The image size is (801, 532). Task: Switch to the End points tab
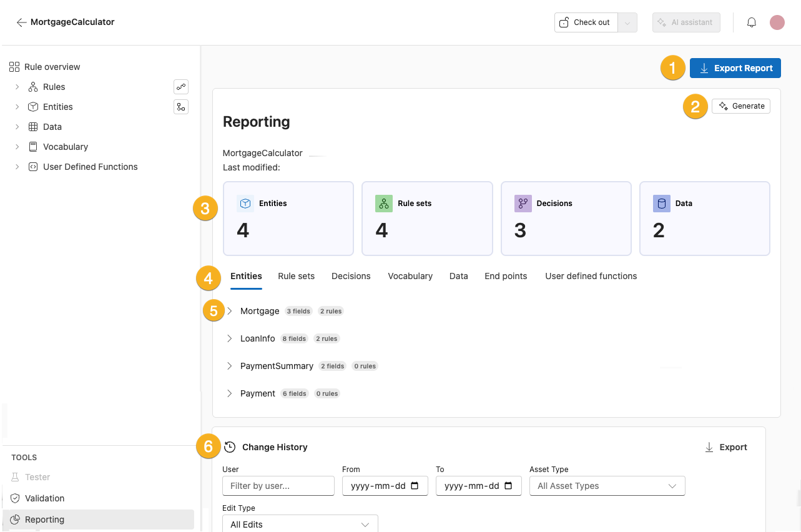tap(506, 276)
